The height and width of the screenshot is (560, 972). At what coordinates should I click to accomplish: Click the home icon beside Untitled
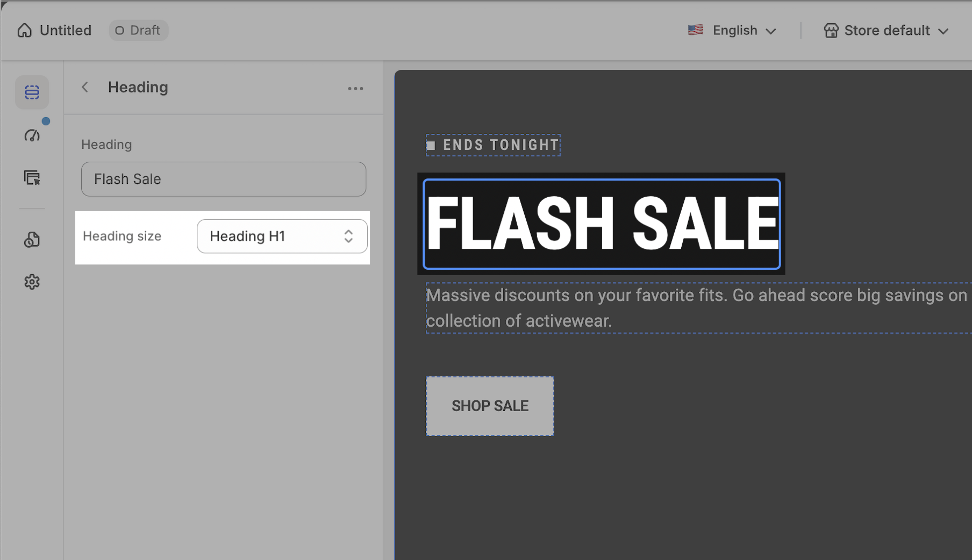pyautogui.click(x=25, y=31)
